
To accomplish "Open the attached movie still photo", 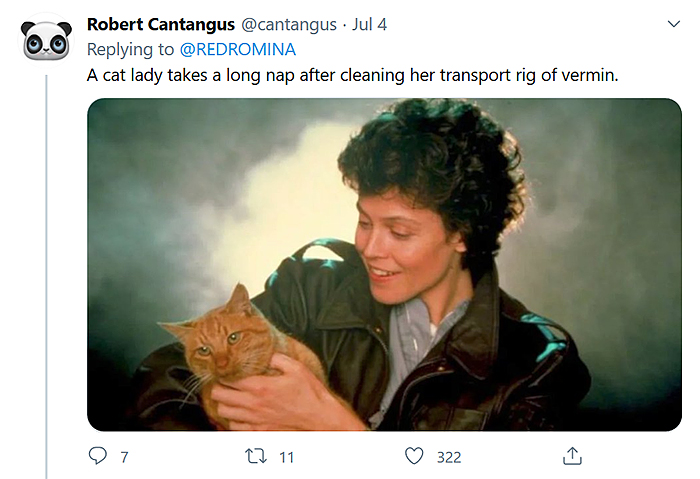I will 384,264.
